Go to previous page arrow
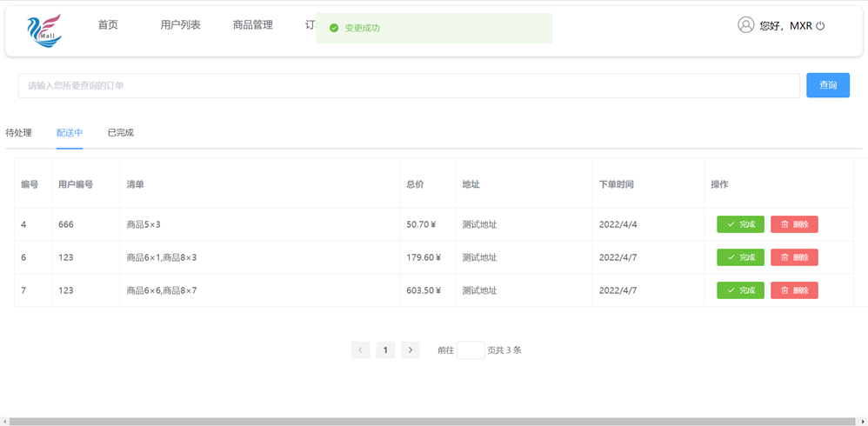Viewport: 868px width, 426px height. click(x=360, y=350)
